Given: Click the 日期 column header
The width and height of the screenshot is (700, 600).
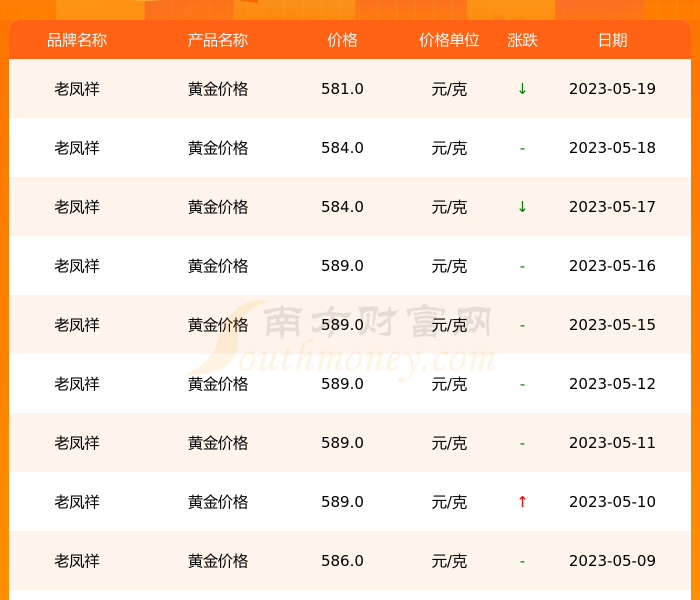Looking at the screenshot, I should pos(612,40).
